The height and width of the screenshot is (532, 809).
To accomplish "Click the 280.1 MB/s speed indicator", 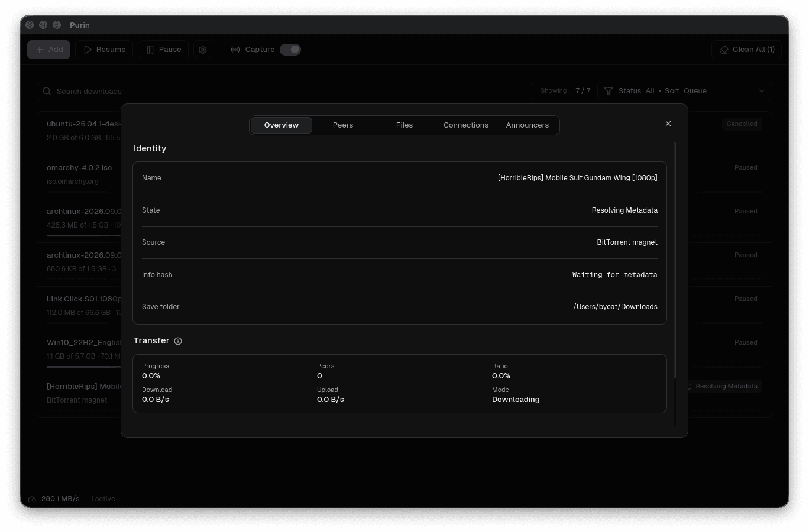I will tap(60, 499).
